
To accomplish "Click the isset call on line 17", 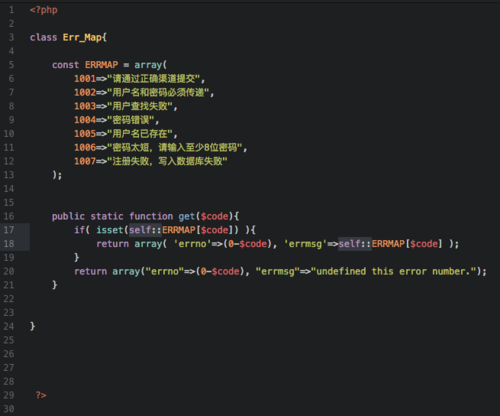I will click(110, 230).
